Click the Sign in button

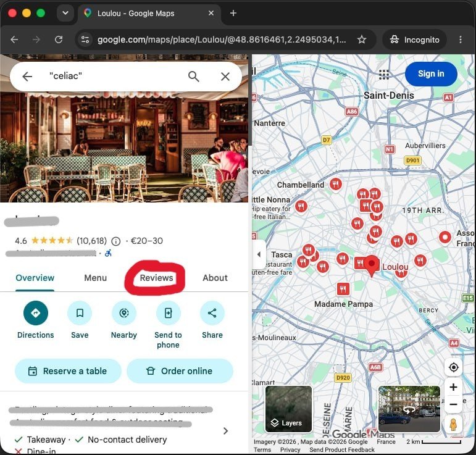click(431, 73)
